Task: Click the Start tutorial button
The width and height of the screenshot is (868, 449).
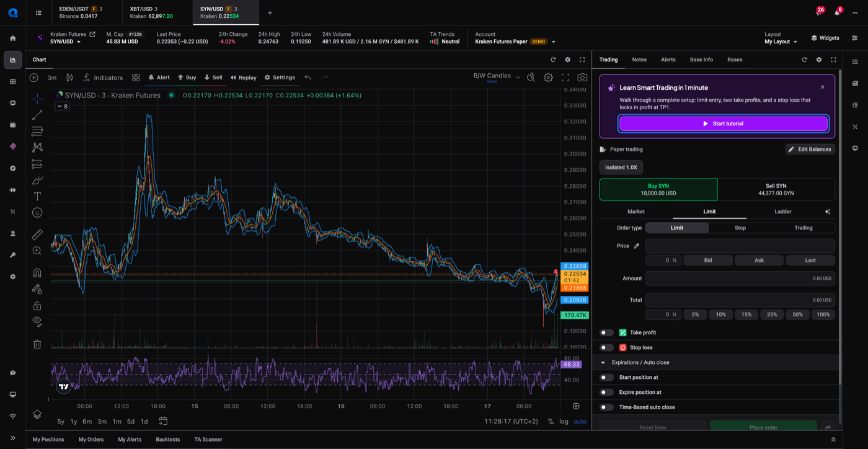Action: (x=723, y=123)
